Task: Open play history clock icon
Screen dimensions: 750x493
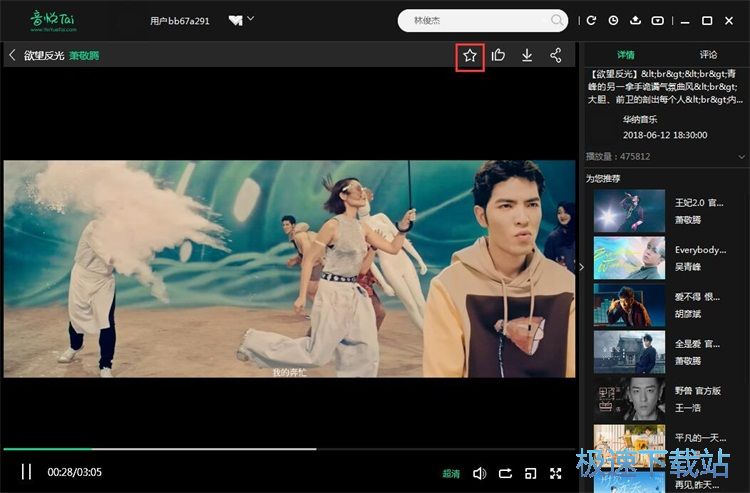Action: point(613,21)
